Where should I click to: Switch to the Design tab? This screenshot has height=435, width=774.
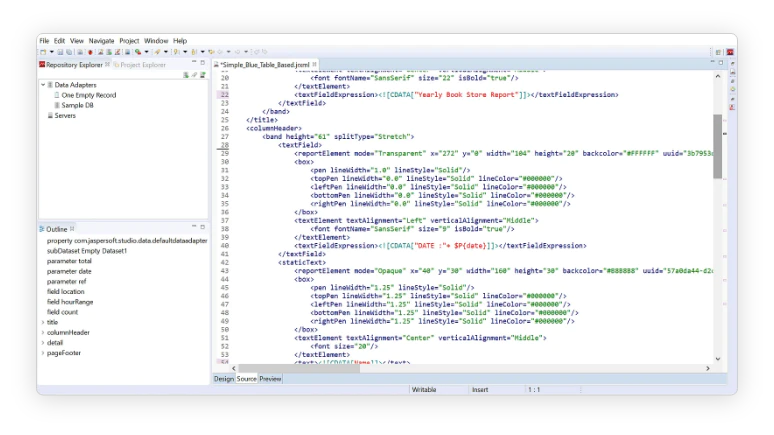[224, 379]
